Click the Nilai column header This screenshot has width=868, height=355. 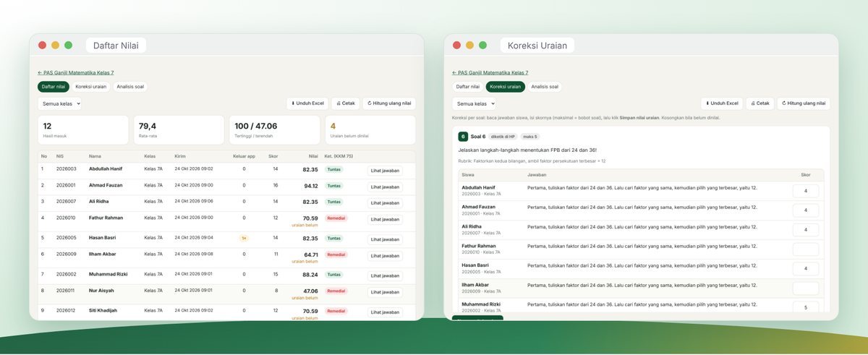(x=313, y=156)
